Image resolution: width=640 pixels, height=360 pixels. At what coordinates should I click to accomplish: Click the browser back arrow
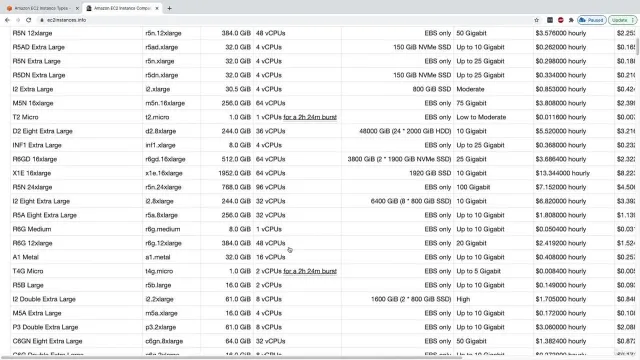pyautogui.click(x=7, y=20)
